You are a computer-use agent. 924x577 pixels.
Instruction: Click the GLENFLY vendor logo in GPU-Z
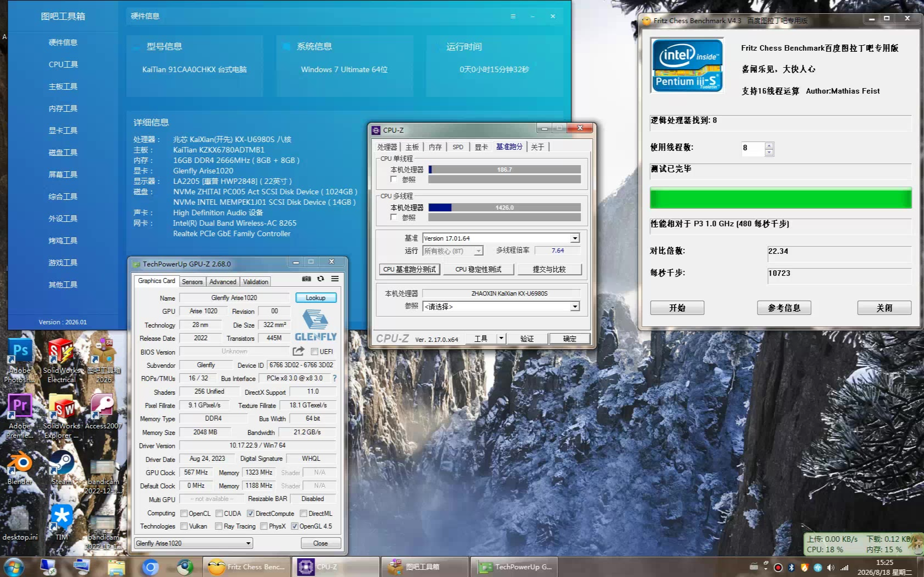[x=316, y=325]
